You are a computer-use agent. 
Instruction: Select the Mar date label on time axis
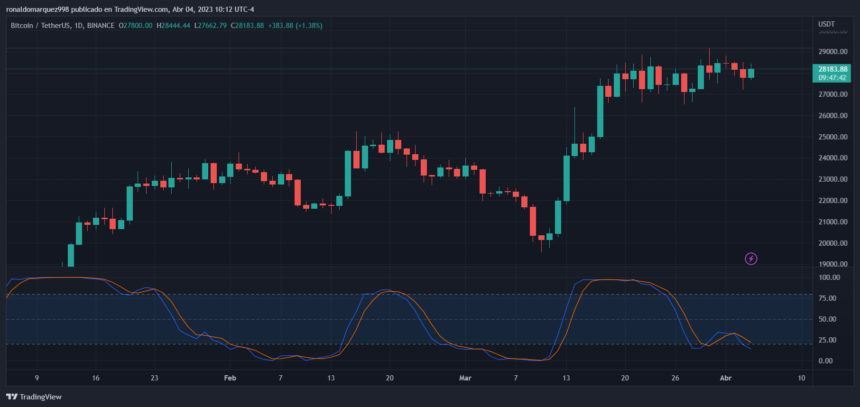(465, 378)
